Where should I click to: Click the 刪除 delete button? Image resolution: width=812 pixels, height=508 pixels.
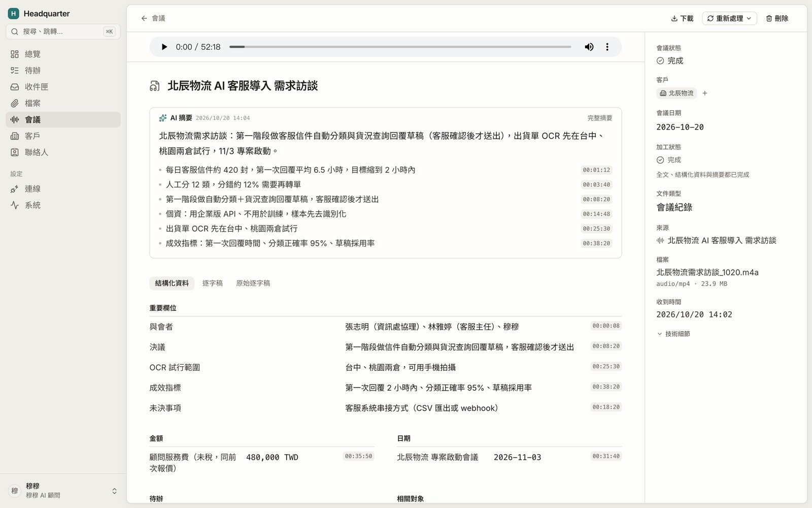777,18
